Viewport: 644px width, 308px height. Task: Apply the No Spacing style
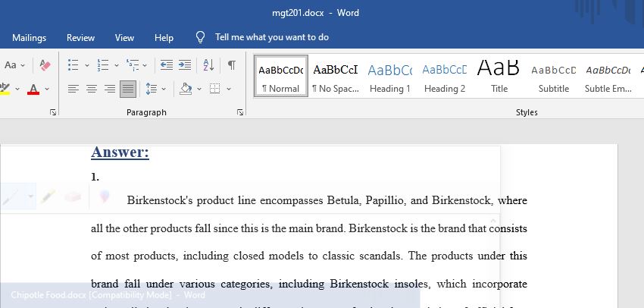(x=336, y=77)
